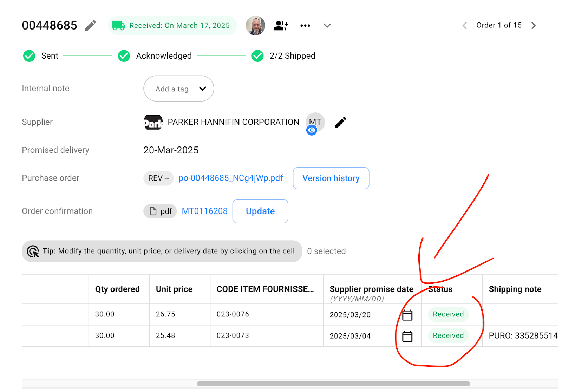Screen dimensions: 562x392
Task: Click the horizontal table scrollbar
Action: (x=333, y=384)
